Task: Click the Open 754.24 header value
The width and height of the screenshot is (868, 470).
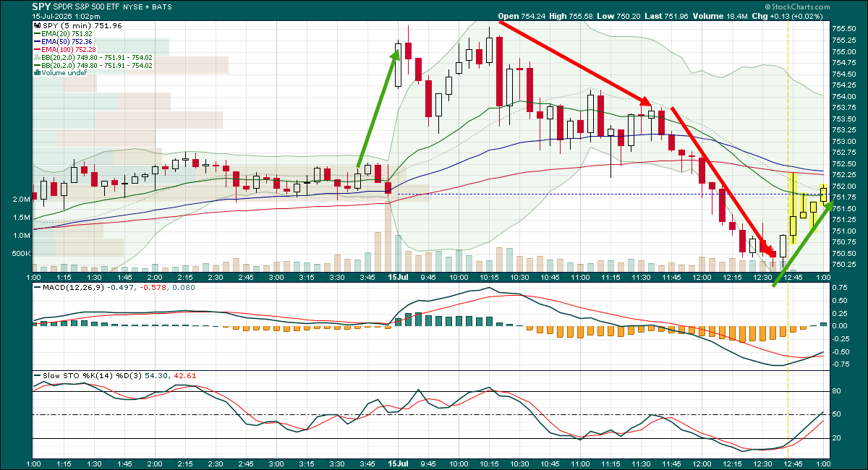Action: click(x=521, y=15)
